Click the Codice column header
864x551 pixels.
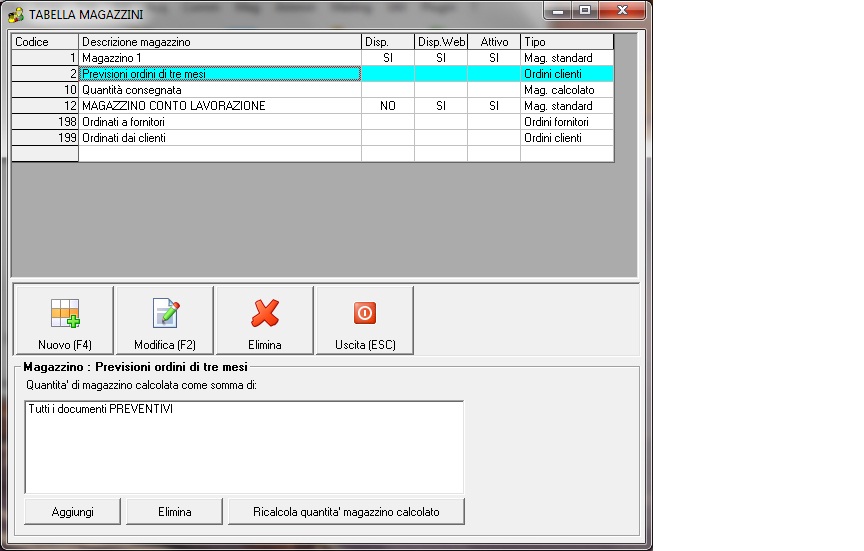click(x=45, y=42)
